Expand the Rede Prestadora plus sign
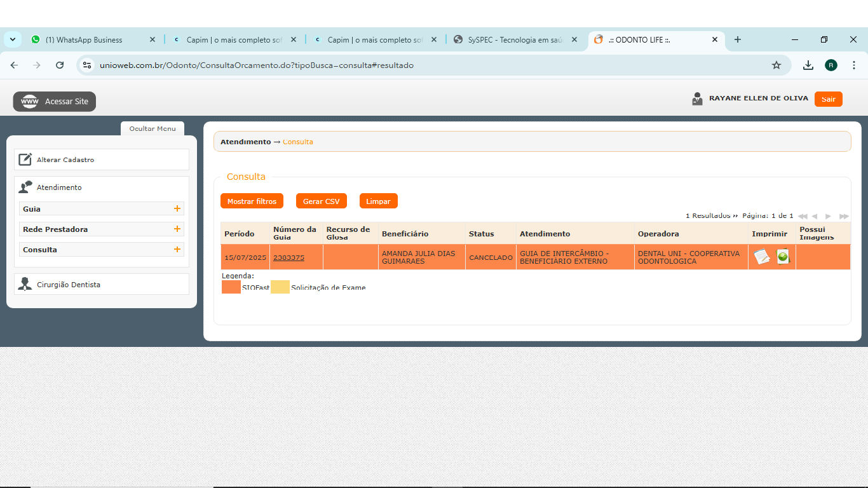Viewport: 868px width, 488px height. 177,229
